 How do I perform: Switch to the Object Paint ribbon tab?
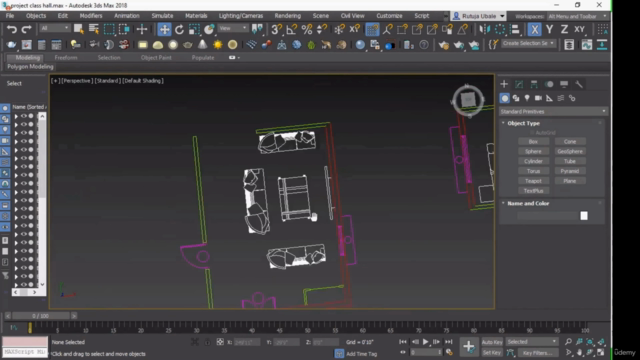[x=156, y=58]
